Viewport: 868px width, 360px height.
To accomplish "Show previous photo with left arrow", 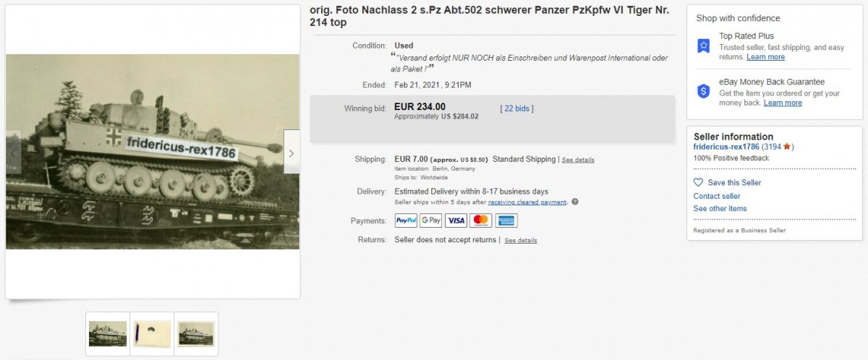I will coord(14,153).
